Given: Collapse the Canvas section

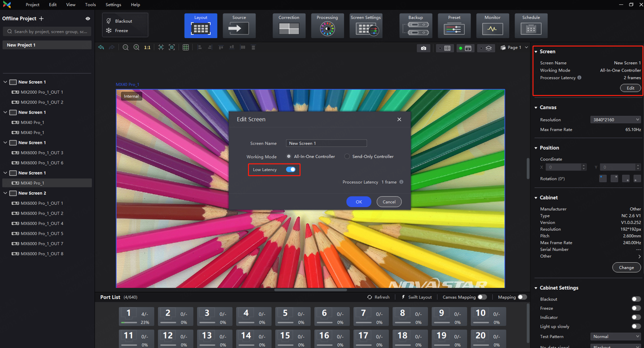Looking at the screenshot, I should tap(536, 107).
